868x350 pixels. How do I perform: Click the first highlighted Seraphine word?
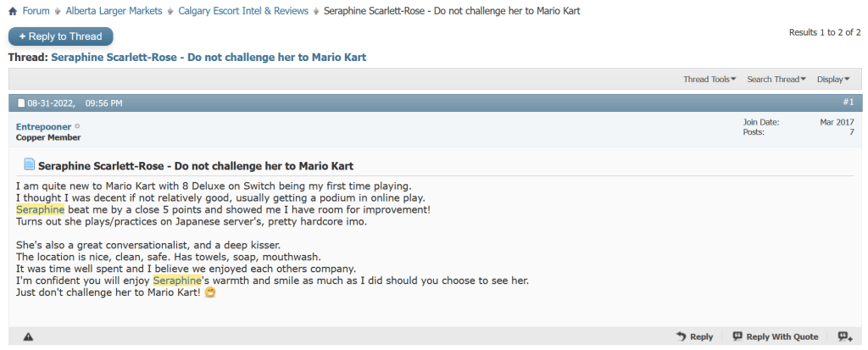(x=40, y=209)
